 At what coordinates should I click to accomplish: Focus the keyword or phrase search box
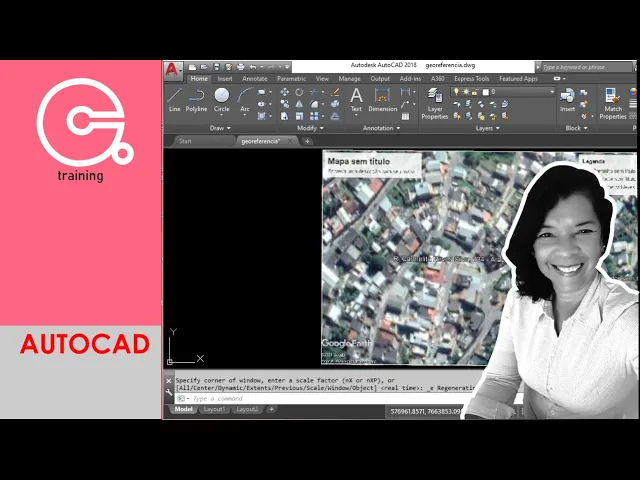pos(587,67)
